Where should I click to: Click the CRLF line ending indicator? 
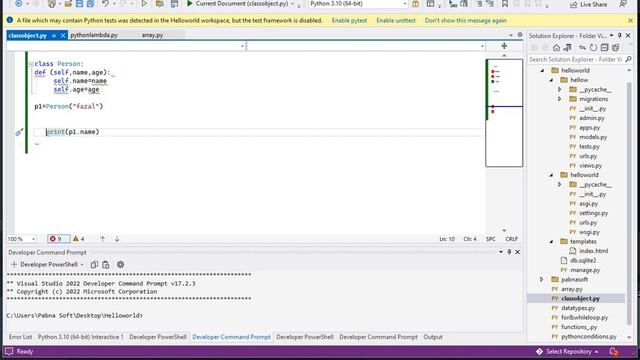511,239
